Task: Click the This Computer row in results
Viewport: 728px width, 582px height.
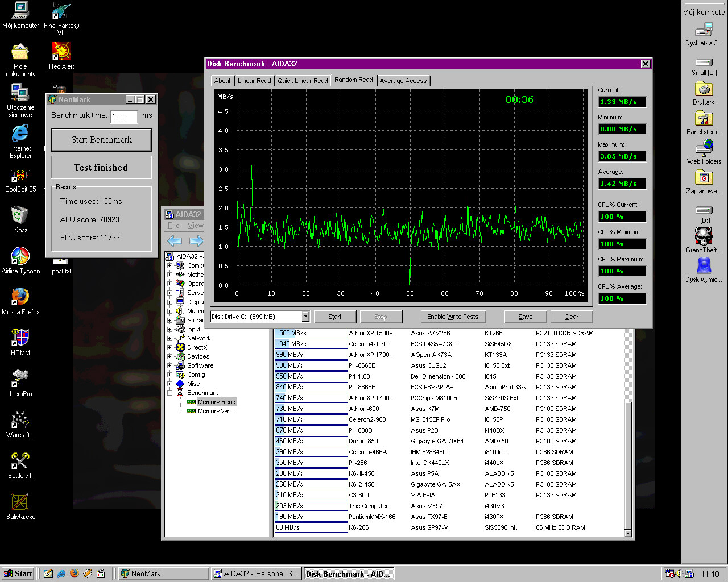Action: (449, 506)
